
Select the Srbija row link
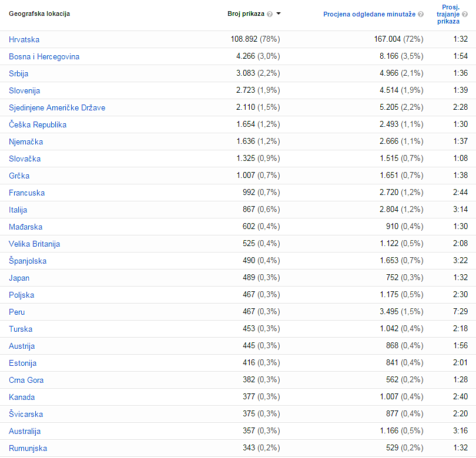(19, 73)
